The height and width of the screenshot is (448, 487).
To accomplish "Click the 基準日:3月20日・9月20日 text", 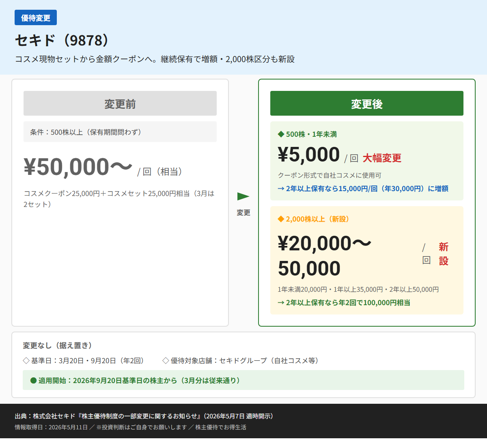I will coord(88,361).
